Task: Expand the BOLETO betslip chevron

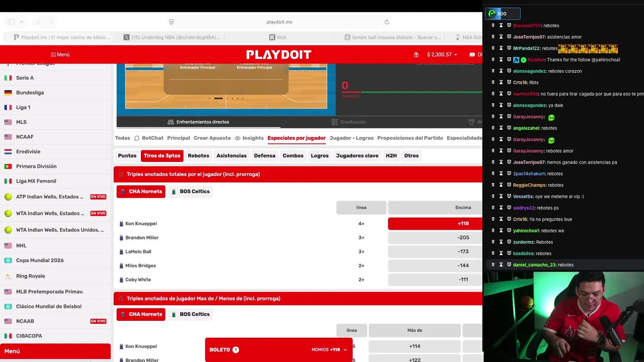Action: pos(345,350)
